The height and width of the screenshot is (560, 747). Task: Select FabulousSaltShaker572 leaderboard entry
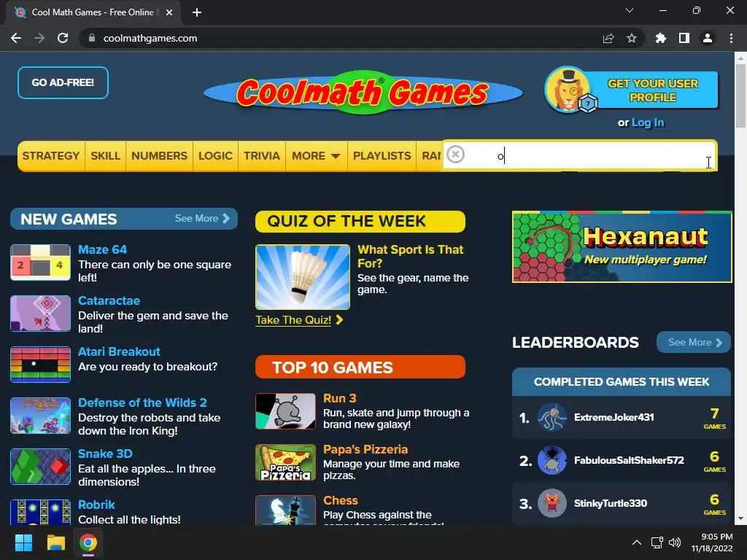pyautogui.click(x=622, y=460)
